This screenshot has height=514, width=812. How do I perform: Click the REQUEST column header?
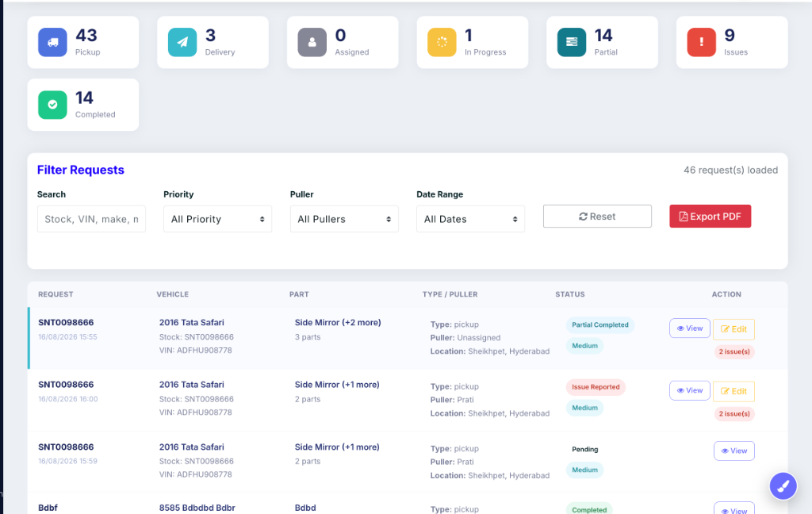56,294
